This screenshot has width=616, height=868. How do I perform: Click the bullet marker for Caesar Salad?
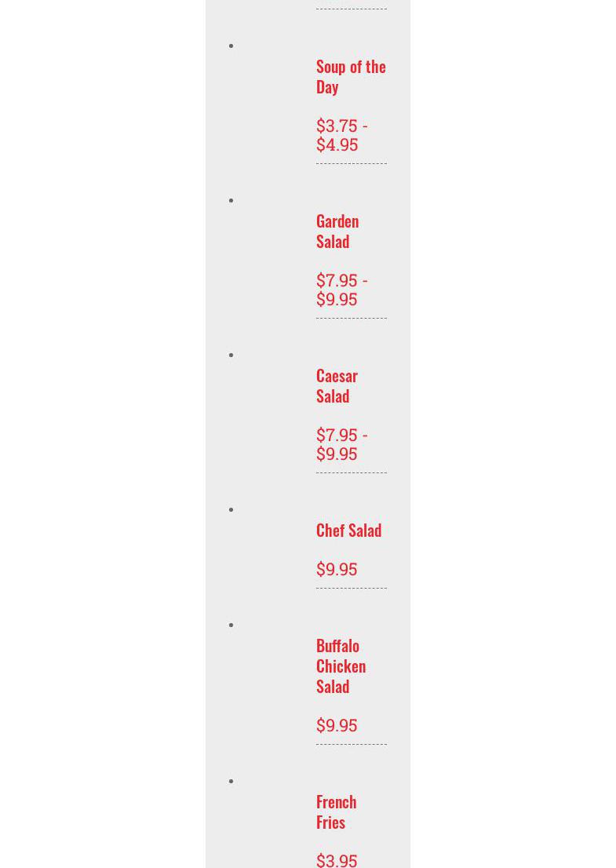[x=231, y=355]
